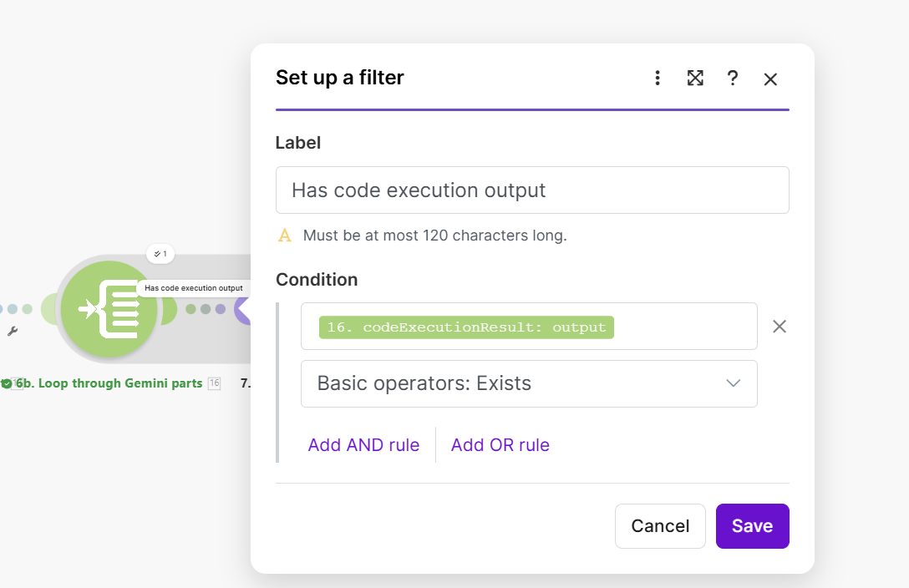Screen dimensions: 909x588
Task: Open the help question mark icon
Action: 733,78
